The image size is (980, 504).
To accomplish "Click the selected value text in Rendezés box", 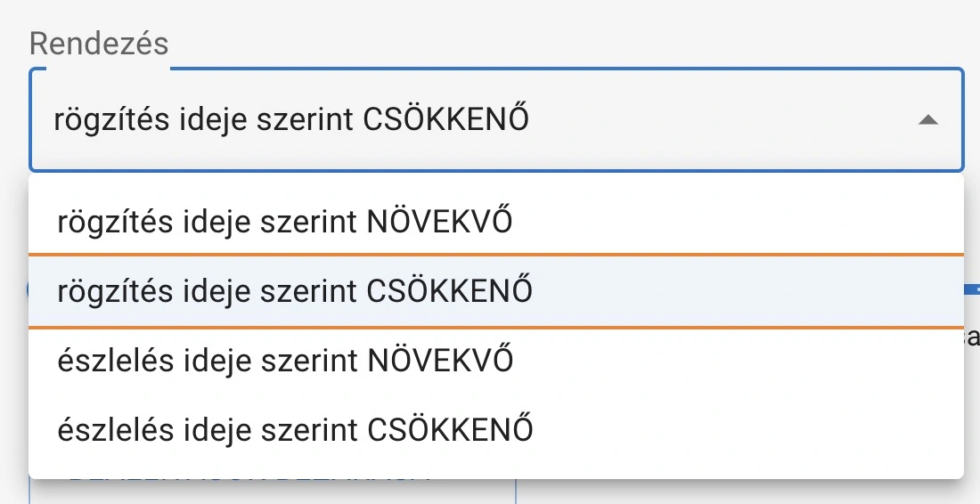I will [x=291, y=119].
